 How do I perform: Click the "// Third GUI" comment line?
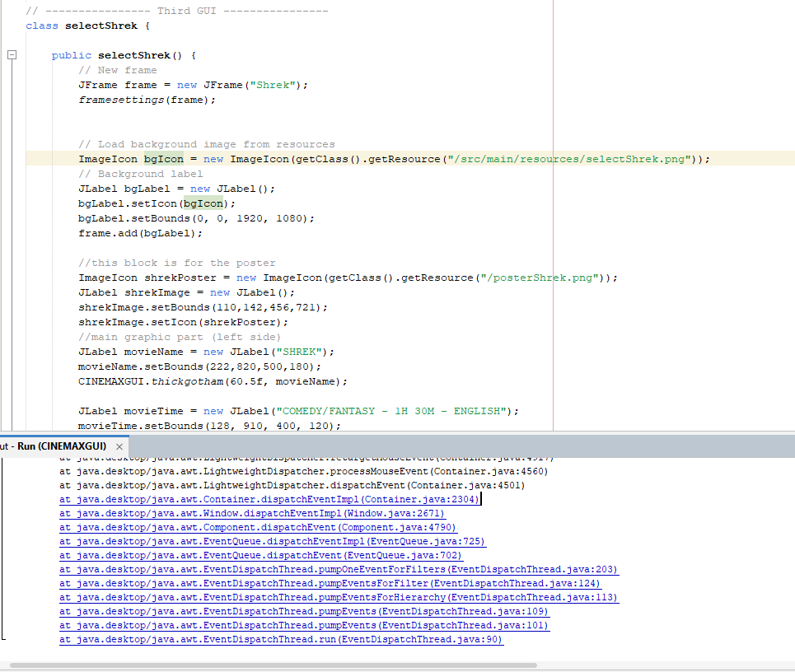pos(177,12)
